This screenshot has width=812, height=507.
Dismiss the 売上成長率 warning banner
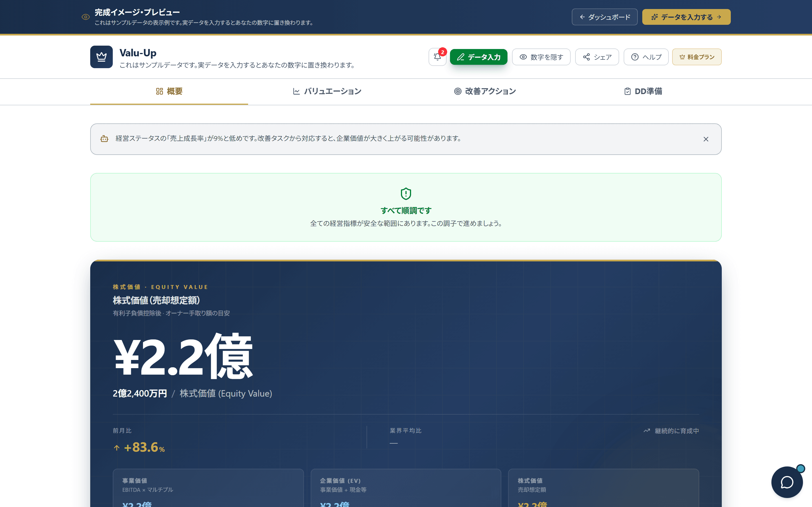706,139
